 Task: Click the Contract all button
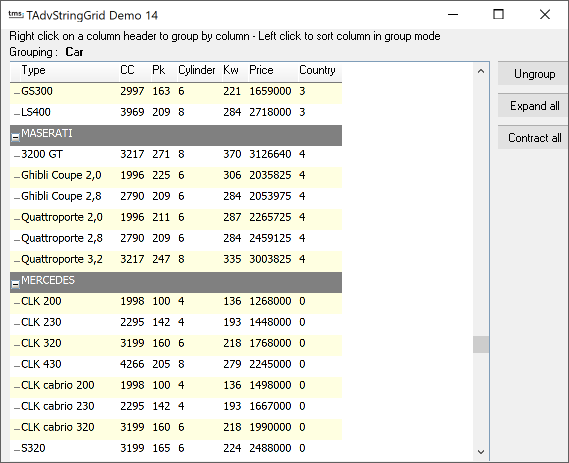point(533,138)
